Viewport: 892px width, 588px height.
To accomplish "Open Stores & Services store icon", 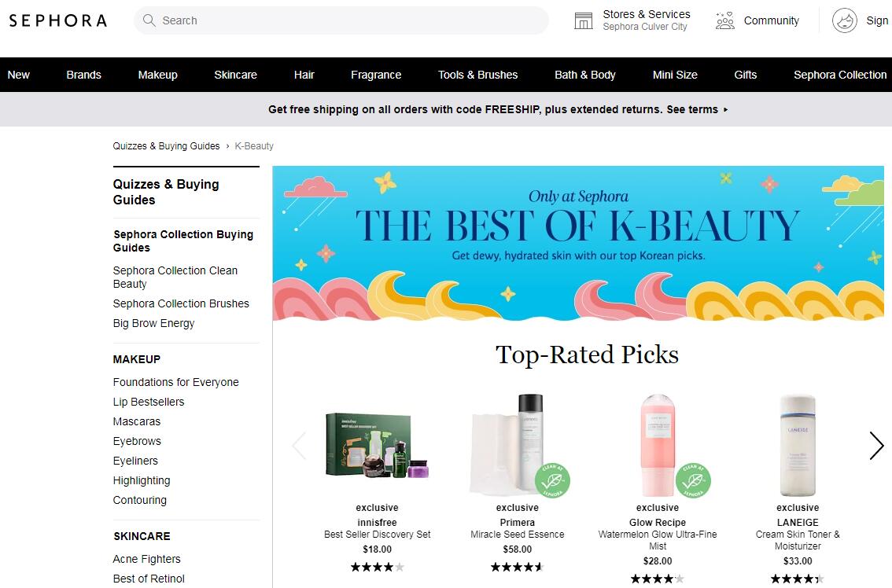I will click(584, 20).
